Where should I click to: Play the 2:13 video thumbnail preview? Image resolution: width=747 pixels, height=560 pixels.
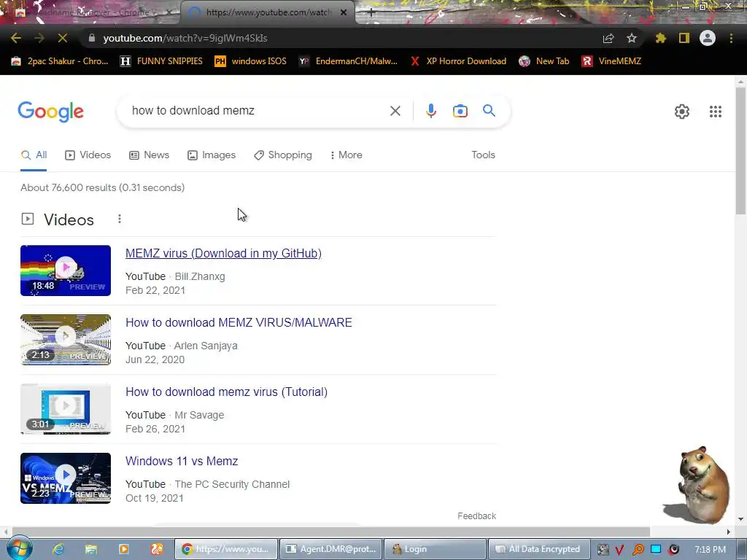66,340
